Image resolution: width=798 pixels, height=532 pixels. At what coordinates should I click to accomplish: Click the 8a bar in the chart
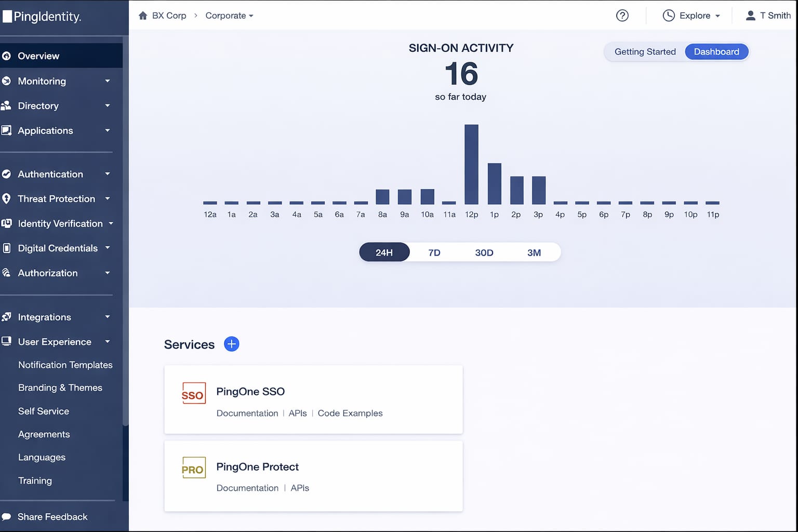[x=382, y=196]
